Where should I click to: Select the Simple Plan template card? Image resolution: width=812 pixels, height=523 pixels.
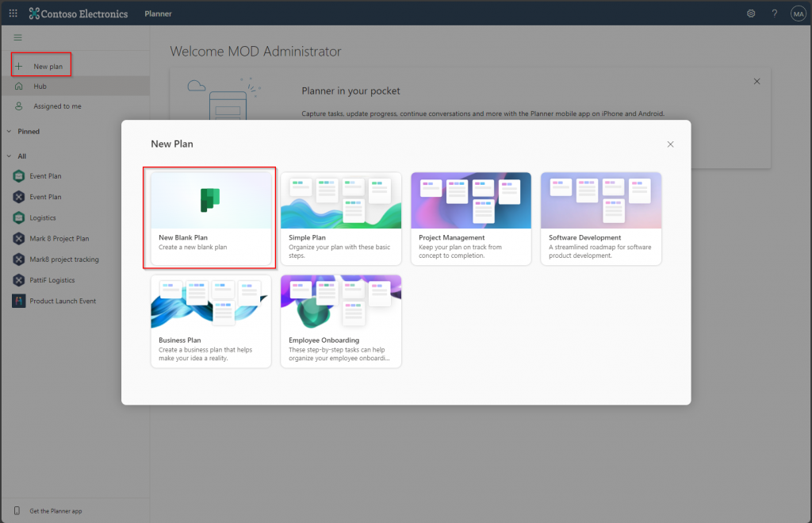[x=341, y=219]
